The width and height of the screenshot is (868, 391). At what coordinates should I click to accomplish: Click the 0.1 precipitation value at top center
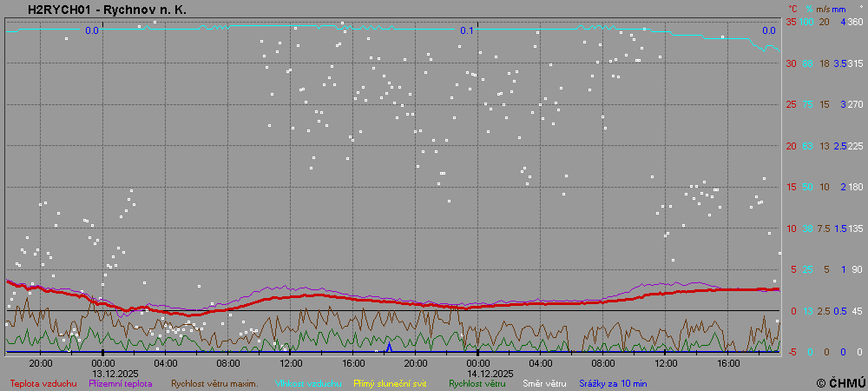(x=467, y=30)
